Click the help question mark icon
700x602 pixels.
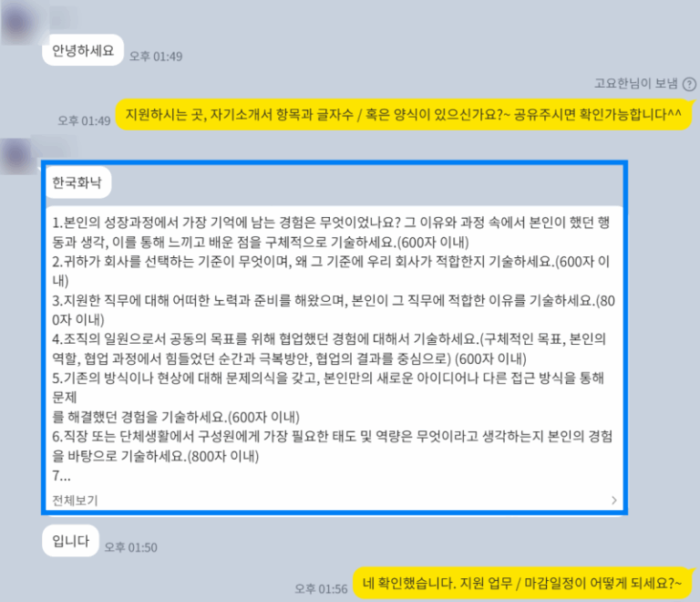point(689,84)
